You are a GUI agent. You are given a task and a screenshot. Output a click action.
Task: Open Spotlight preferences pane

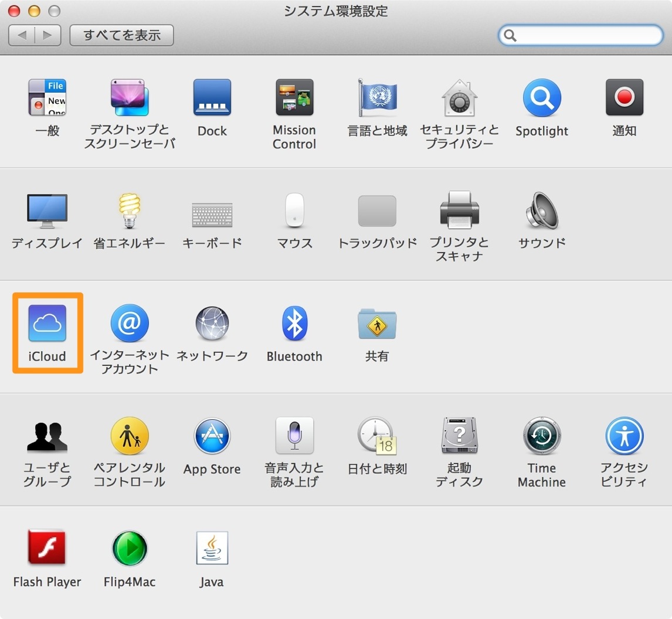[542, 97]
